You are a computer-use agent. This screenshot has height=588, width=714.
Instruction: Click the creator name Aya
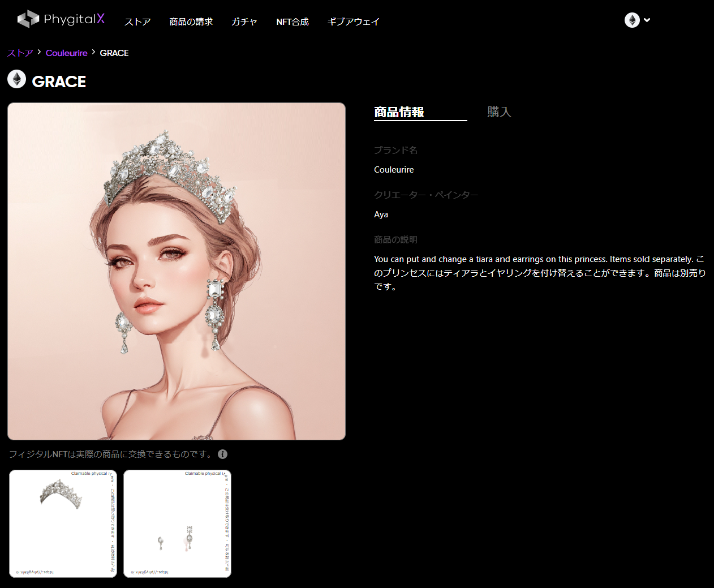tap(381, 214)
